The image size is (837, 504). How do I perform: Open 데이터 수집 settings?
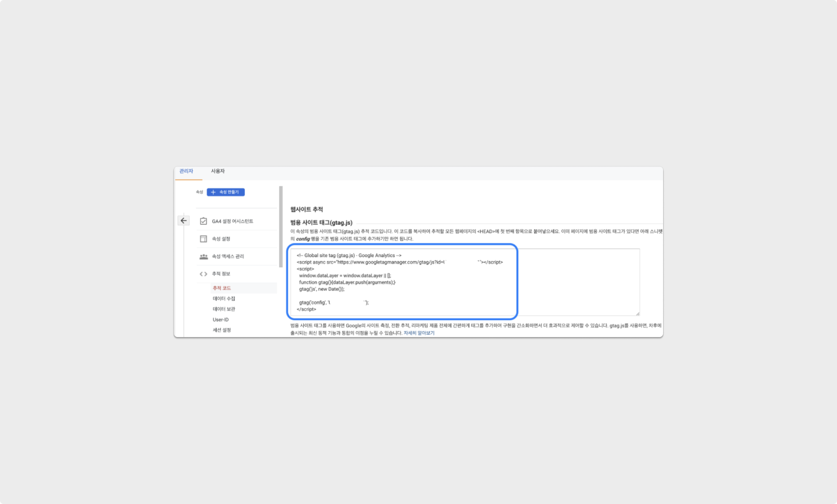224,299
